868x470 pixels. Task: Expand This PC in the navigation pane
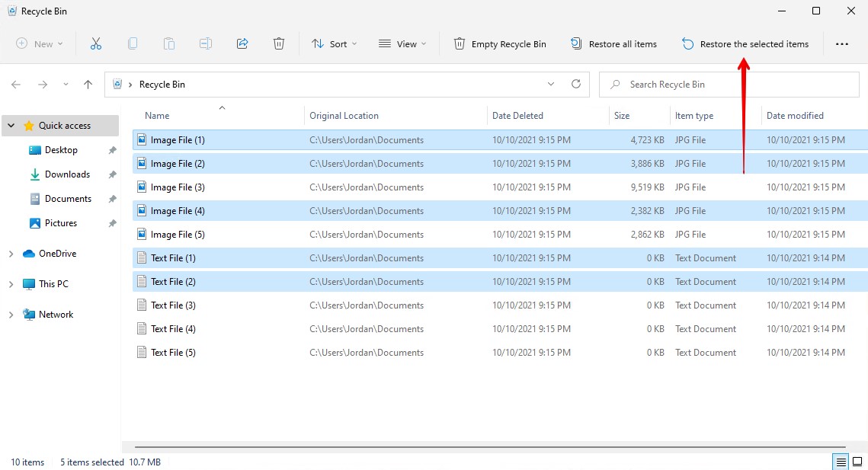[13, 283]
